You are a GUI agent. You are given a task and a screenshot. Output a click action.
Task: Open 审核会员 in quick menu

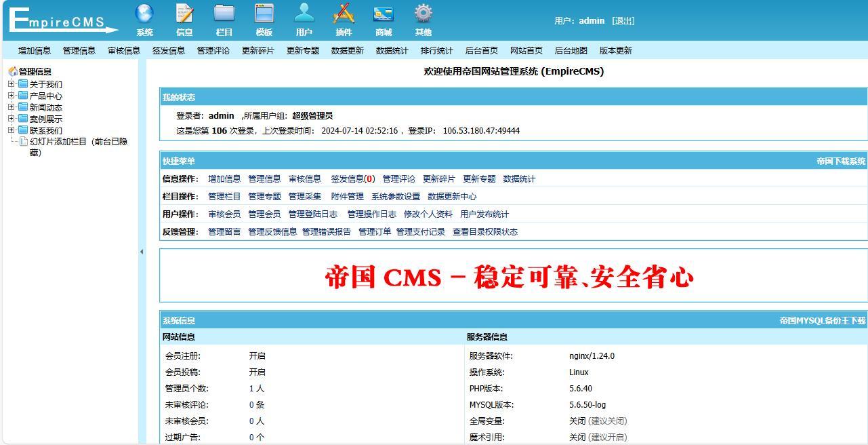(x=224, y=214)
